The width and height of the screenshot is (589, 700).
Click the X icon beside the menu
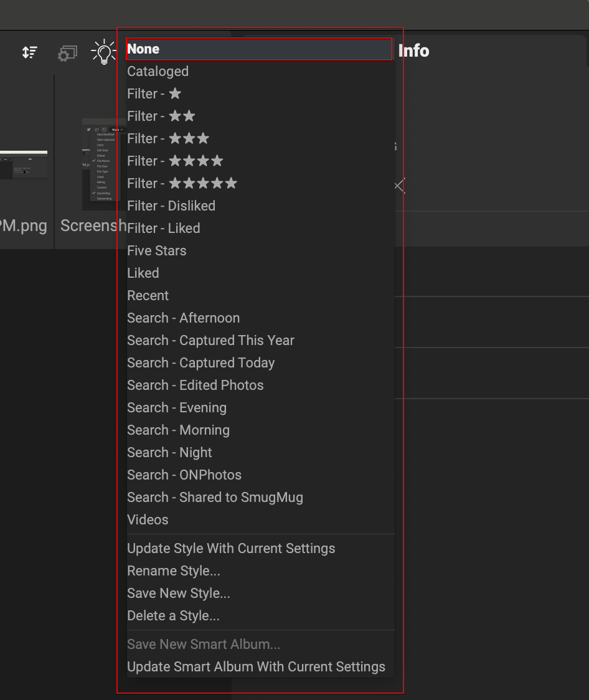(x=400, y=186)
